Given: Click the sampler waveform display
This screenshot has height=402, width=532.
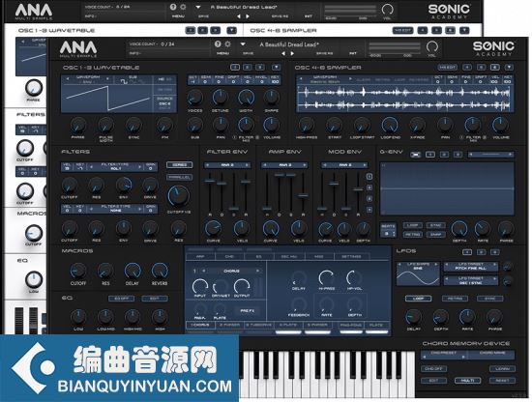Looking at the screenshot, I should tap(404, 99).
